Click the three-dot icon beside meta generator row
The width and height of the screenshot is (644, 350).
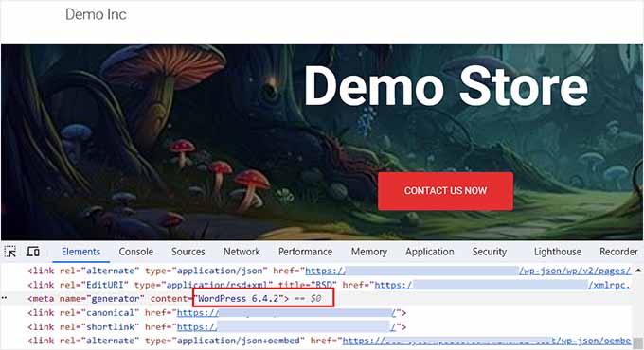[x=4, y=298]
